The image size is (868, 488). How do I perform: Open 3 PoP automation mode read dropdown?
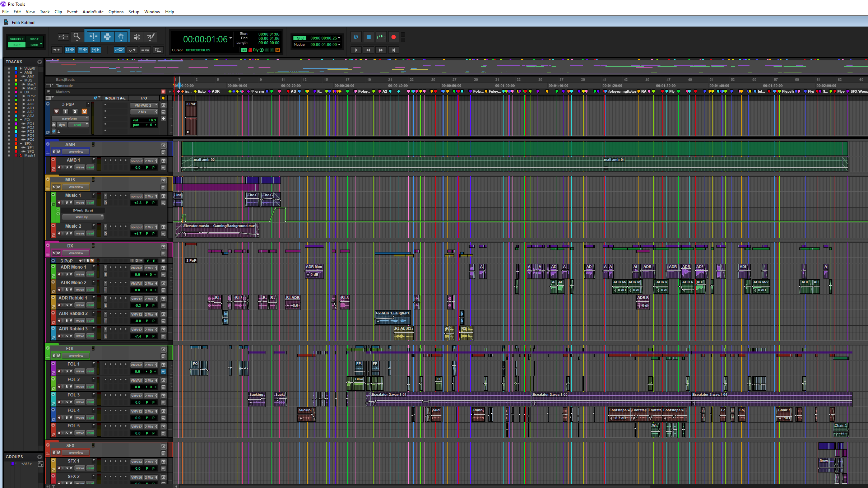(x=79, y=125)
